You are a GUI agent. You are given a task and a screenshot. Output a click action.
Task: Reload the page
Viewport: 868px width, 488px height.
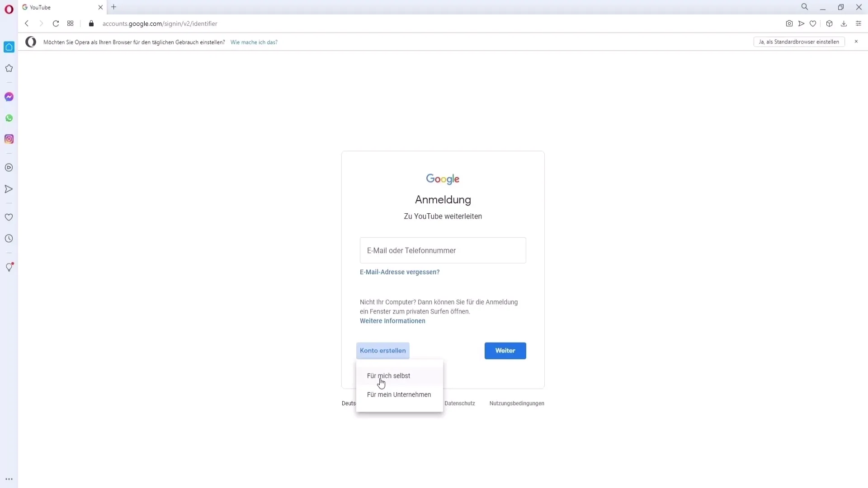pos(56,23)
